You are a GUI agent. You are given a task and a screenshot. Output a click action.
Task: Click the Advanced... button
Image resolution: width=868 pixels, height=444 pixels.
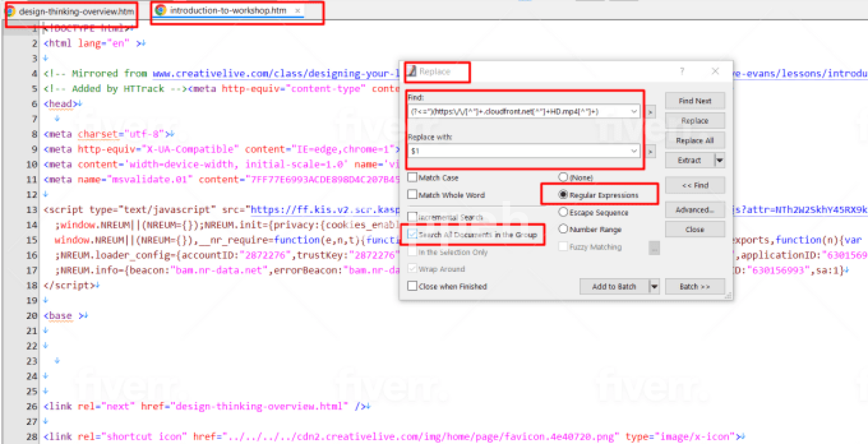point(694,210)
